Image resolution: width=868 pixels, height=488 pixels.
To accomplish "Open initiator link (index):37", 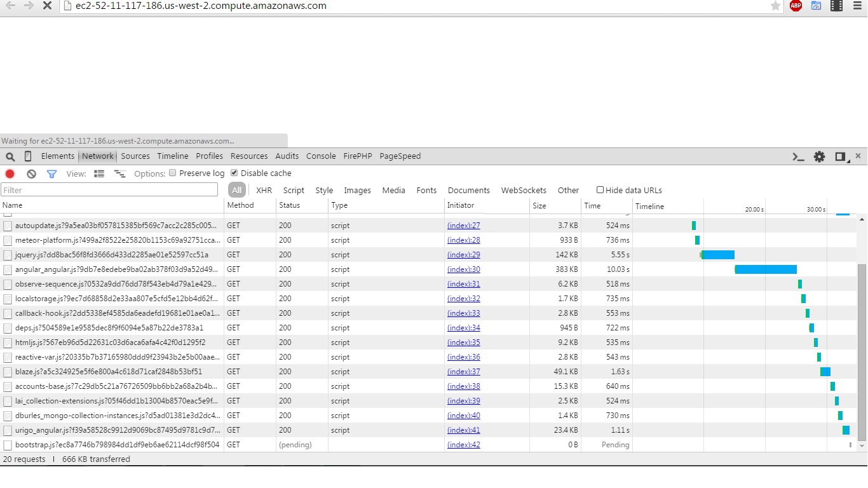I will pyautogui.click(x=464, y=372).
